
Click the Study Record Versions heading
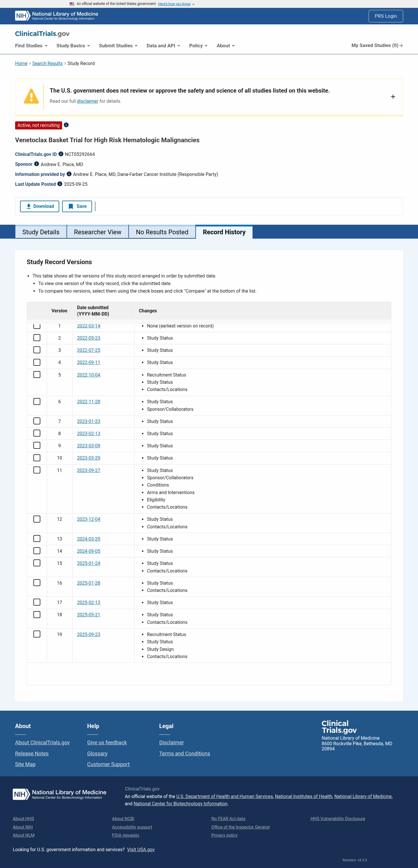pos(59,262)
